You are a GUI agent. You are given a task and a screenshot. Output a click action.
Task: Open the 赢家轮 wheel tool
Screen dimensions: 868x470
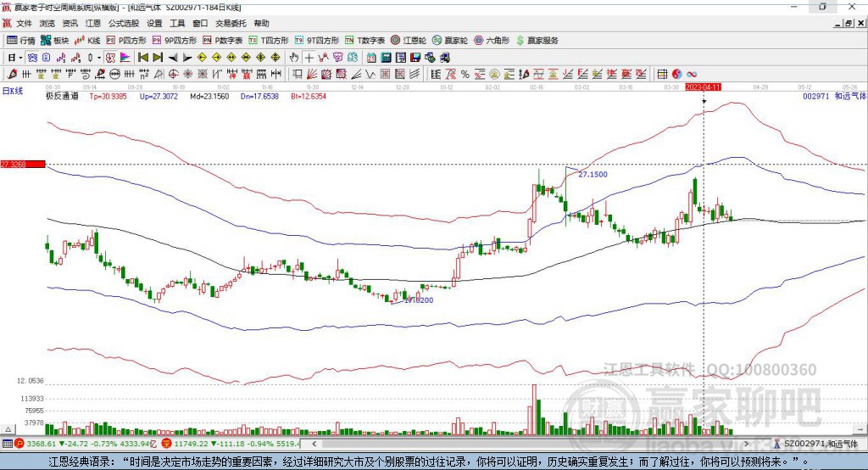(450, 41)
